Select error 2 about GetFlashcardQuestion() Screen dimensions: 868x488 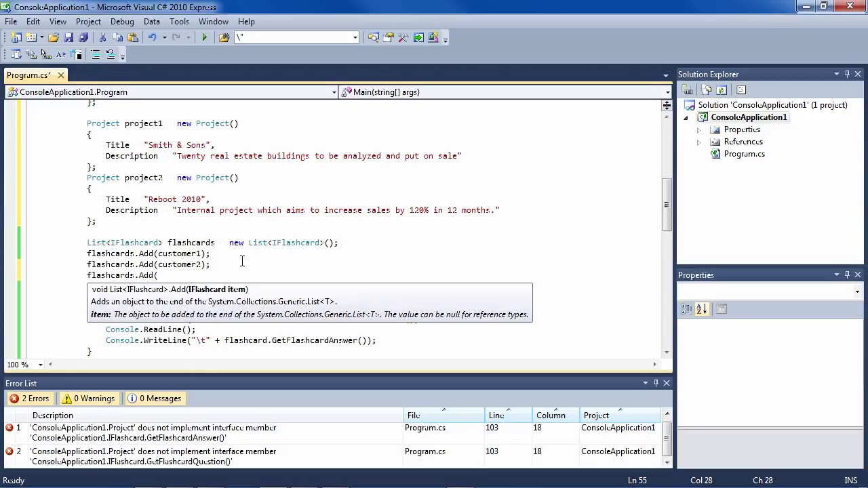point(332,456)
